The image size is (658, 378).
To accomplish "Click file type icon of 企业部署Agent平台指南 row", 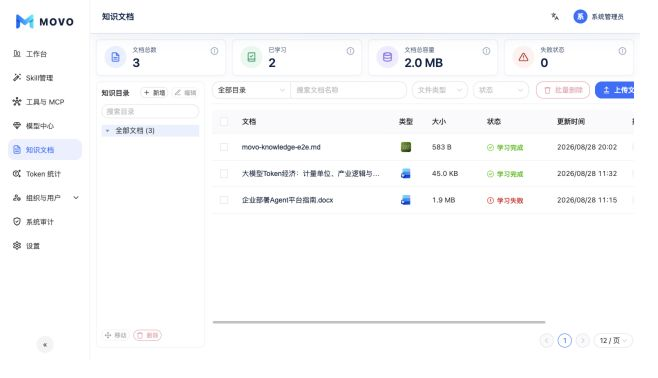I will click(406, 200).
